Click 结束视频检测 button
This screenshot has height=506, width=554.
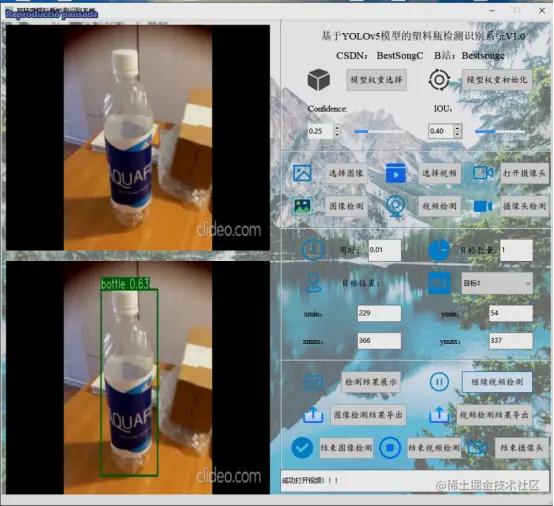coord(434,448)
